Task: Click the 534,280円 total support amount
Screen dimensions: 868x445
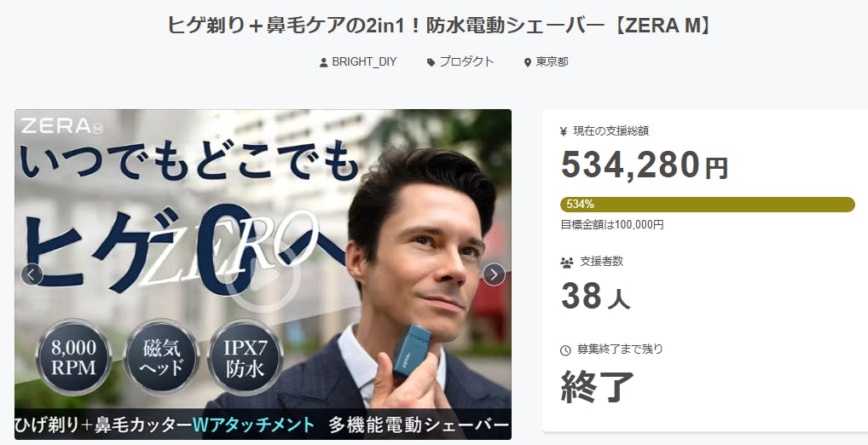Action: click(645, 165)
